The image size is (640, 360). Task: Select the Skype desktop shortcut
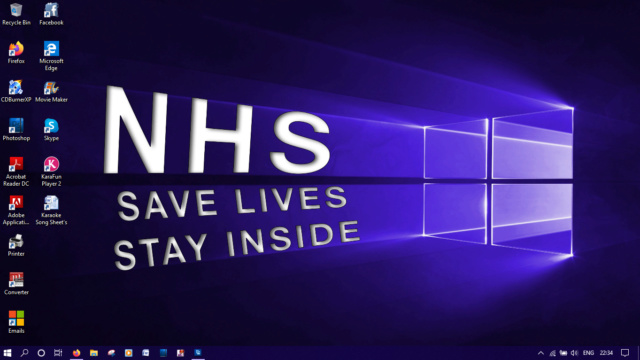[x=51, y=129]
